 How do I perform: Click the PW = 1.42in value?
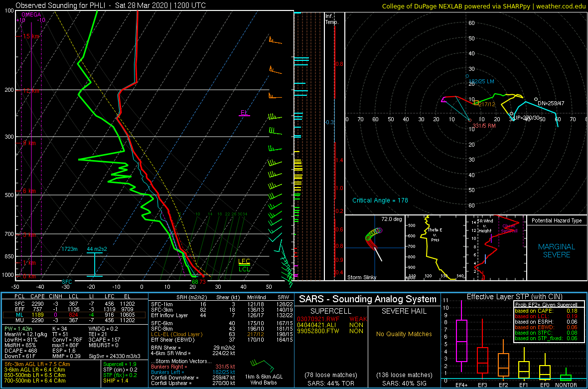click(19, 328)
